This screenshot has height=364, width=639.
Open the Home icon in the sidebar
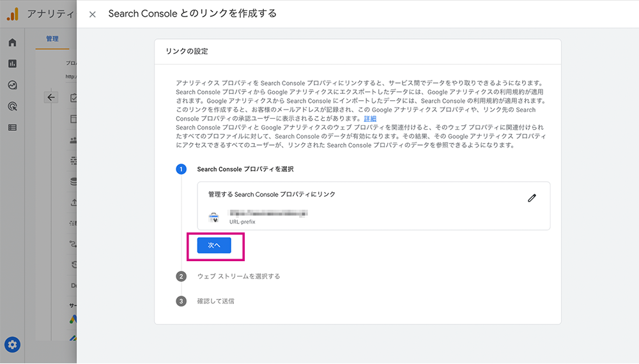12,42
